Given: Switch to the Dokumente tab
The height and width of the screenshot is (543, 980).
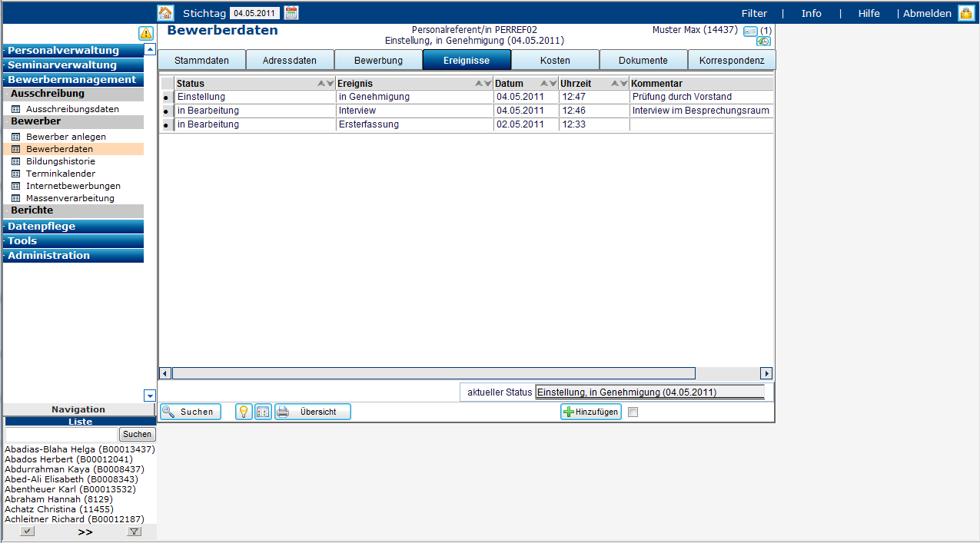Looking at the screenshot, I should point(643,60).
